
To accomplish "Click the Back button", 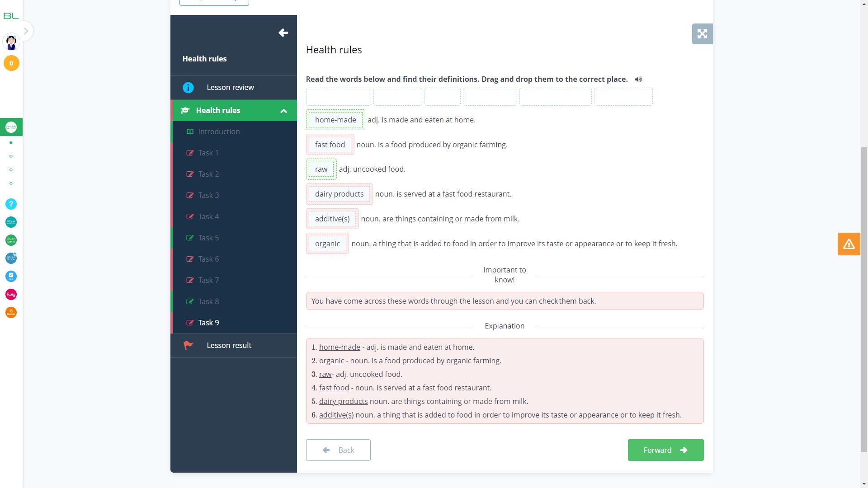I will tap(338, 450).
